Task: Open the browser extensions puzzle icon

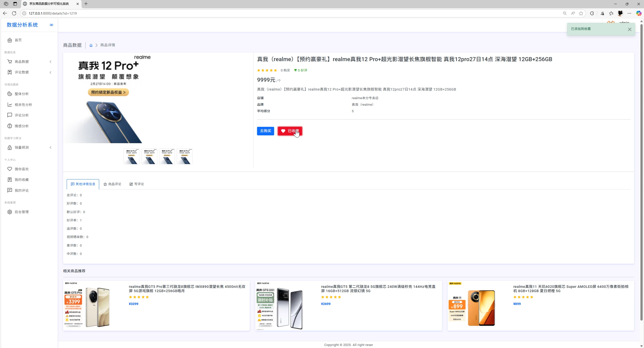Action: pyautogui.click(x=592, y=13)
